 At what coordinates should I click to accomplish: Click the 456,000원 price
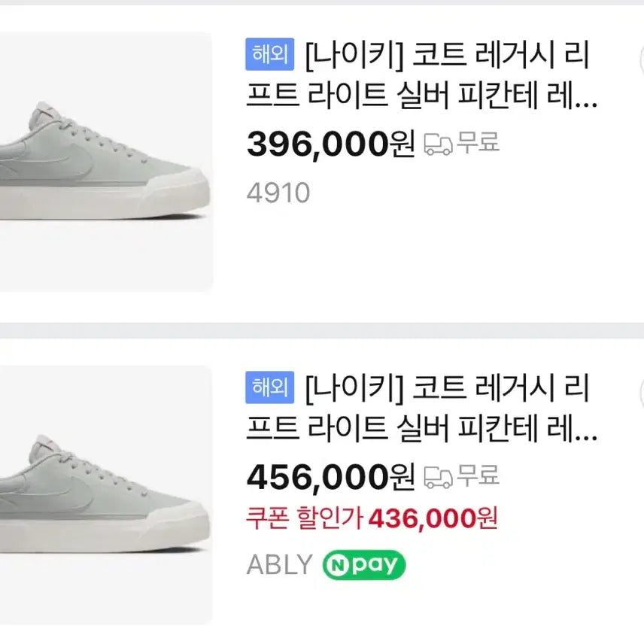tap(330, 477)
